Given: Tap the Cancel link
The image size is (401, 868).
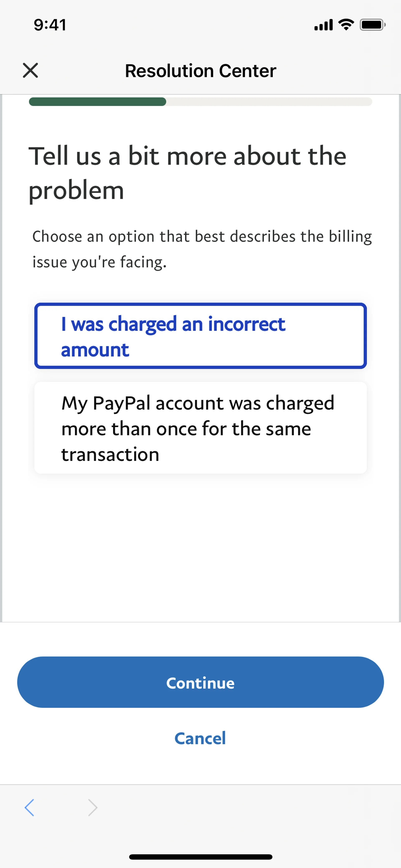Looking at the screenshot, I should coord(200,739).
